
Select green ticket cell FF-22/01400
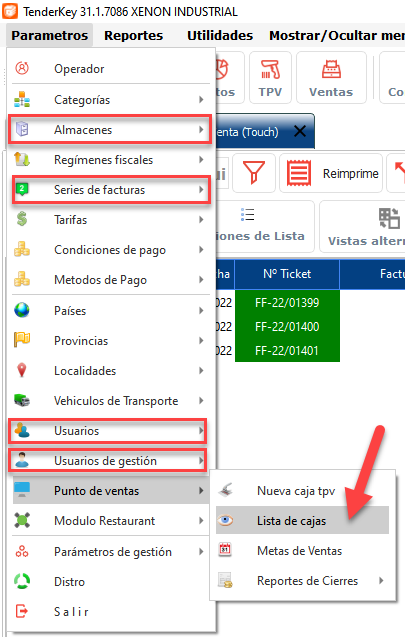click(x=287, y=327)
